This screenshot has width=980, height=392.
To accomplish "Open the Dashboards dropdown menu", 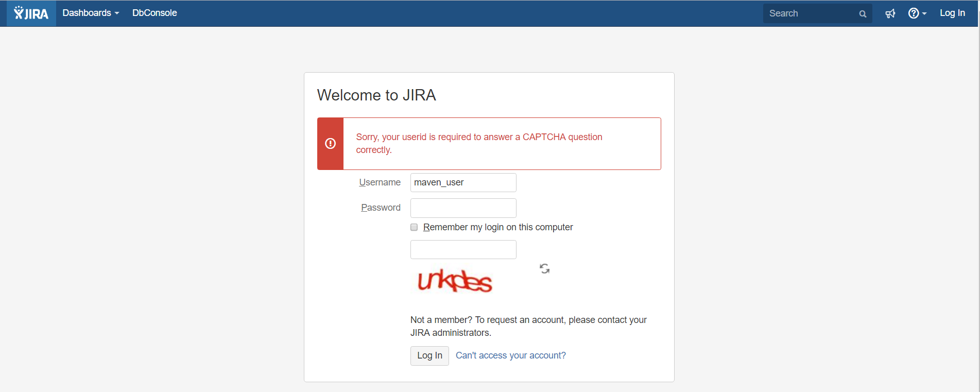I will [x=91, y=13].
